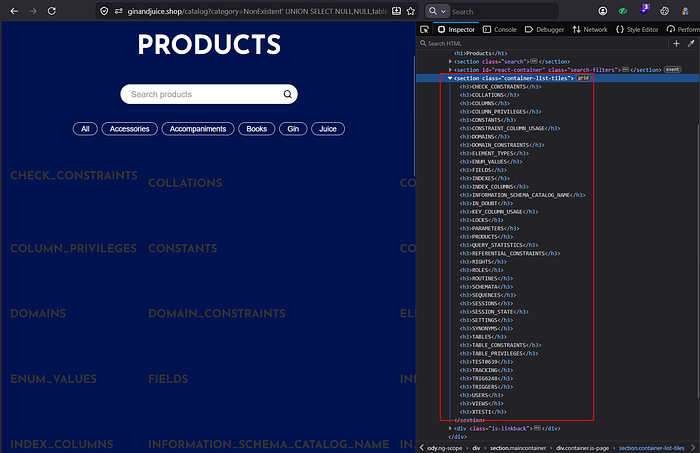Open site permissions icon beside URL
The width and height of the screenshot is (700, 453).
click(x=119, y=11)
